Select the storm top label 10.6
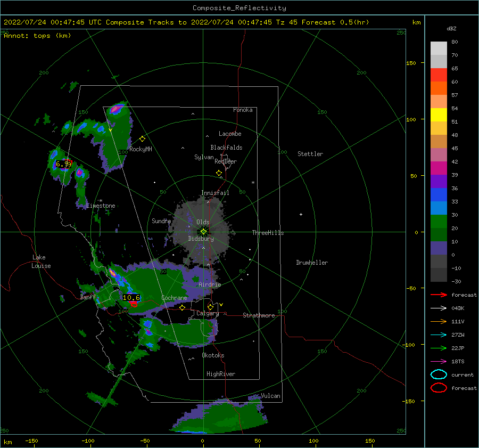 [131, 298]
